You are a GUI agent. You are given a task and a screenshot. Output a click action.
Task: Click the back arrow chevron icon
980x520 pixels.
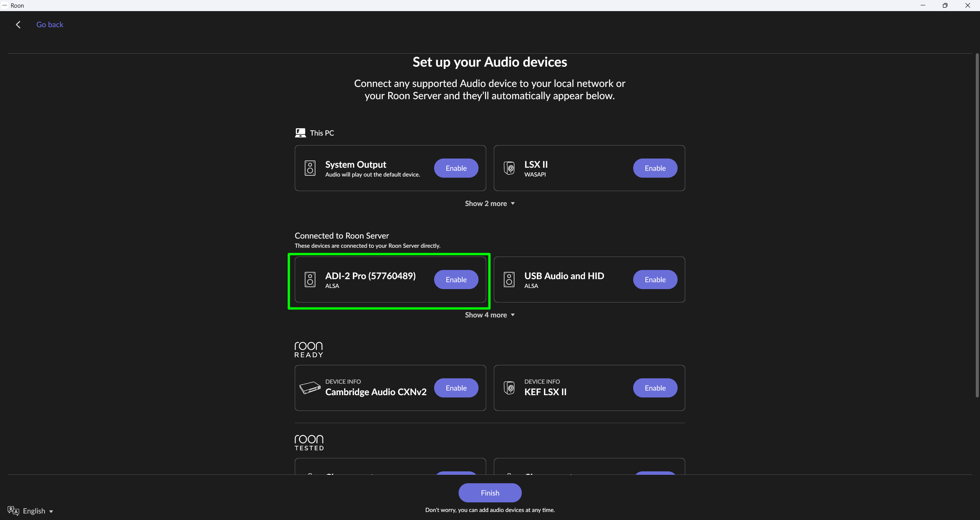18,25
